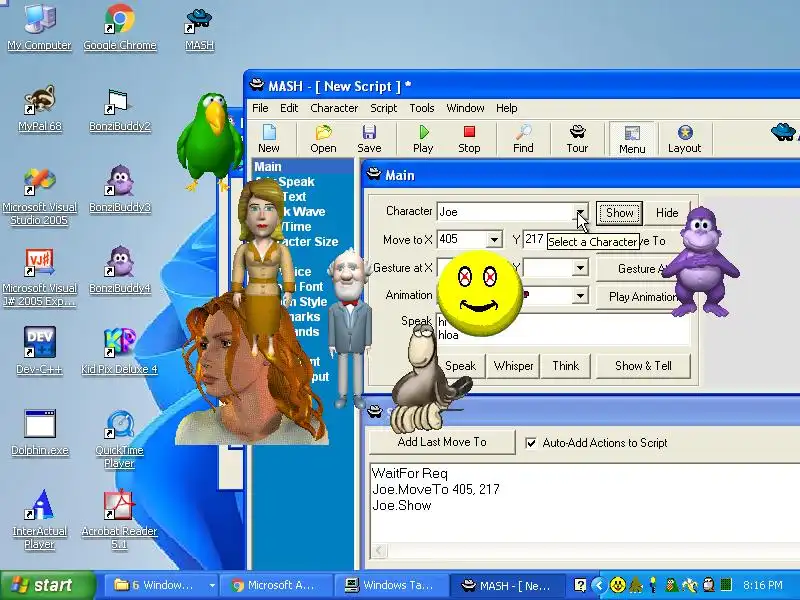Viewport: 800px width, 600px height.
Task: Select the BonziBuddy4 desktop shortcut
Action: click(x=120, y=269)
